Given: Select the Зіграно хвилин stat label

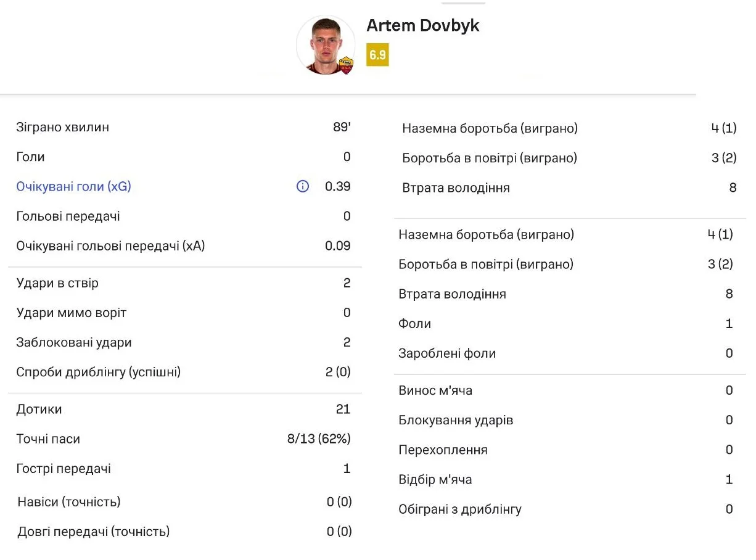Looking at the screenshot, I should click(62, 127).
